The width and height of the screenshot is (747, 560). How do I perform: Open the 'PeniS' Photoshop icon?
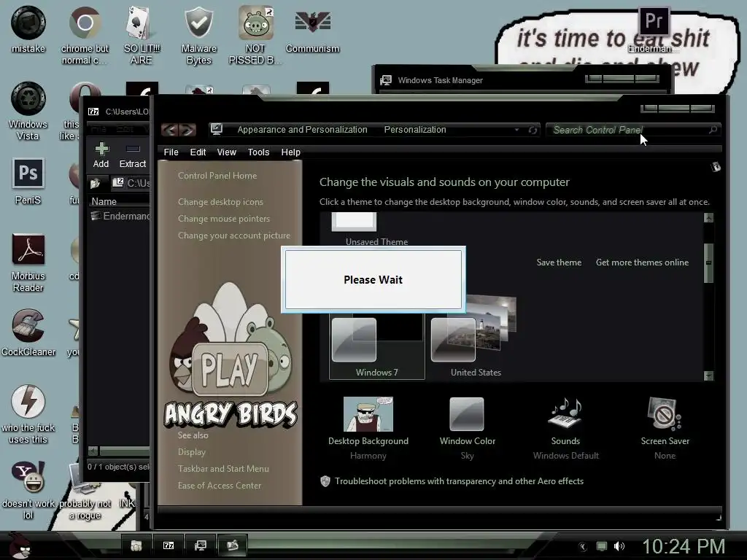[28, 182]
